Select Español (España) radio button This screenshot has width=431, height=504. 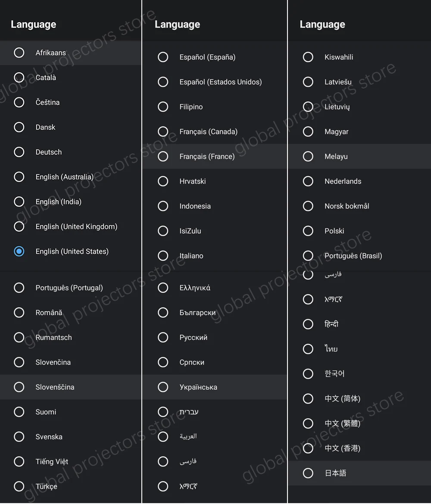[x=163, y=57]
